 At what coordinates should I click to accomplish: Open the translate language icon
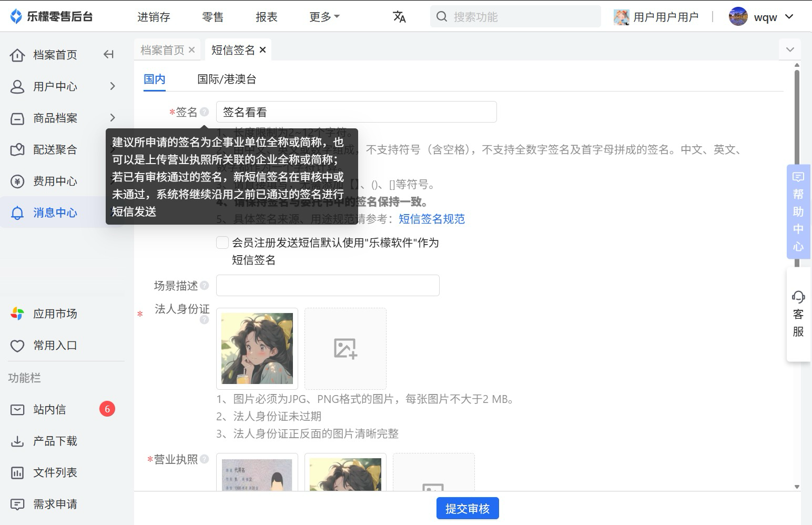point(399,17)
